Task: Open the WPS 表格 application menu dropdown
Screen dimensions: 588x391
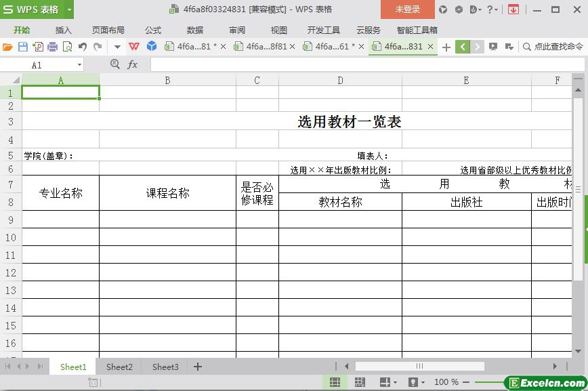Action: 69,9
